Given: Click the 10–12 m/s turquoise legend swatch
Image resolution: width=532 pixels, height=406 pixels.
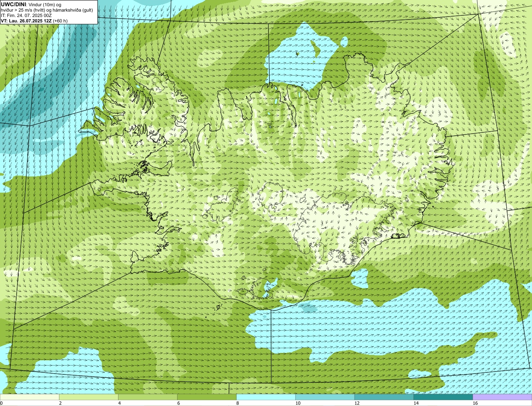Looking at the screenshot, I should [x=325, y=397].
